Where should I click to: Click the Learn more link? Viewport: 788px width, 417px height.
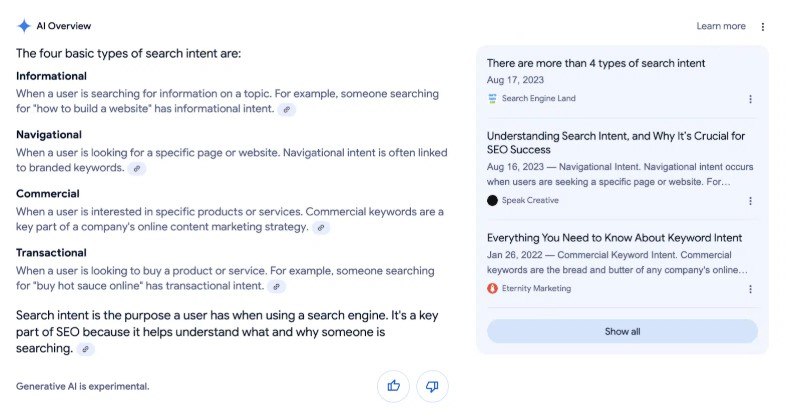[x=721, y=26]
